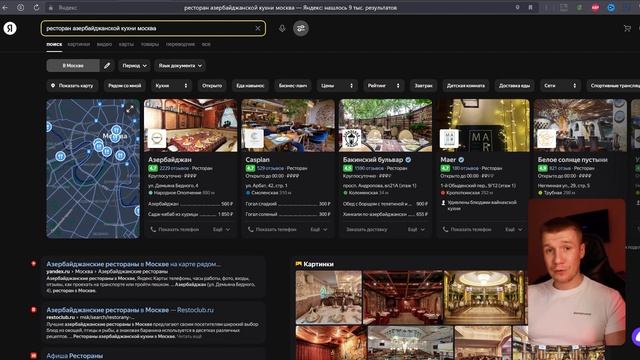Click the Maer restaurant logo badge

pos(449,139)
